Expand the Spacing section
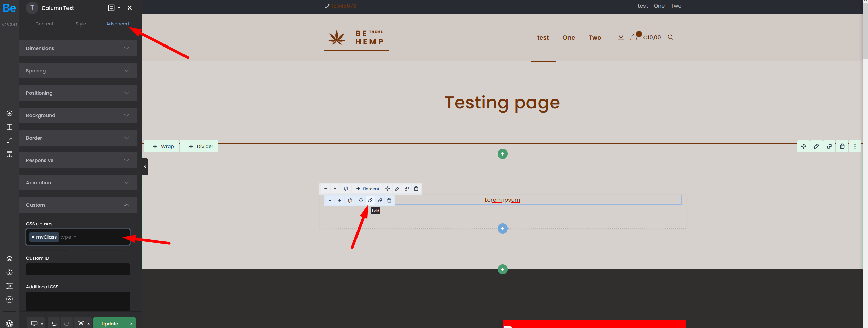This screenshot has height=328, width=868. [78, 71]
